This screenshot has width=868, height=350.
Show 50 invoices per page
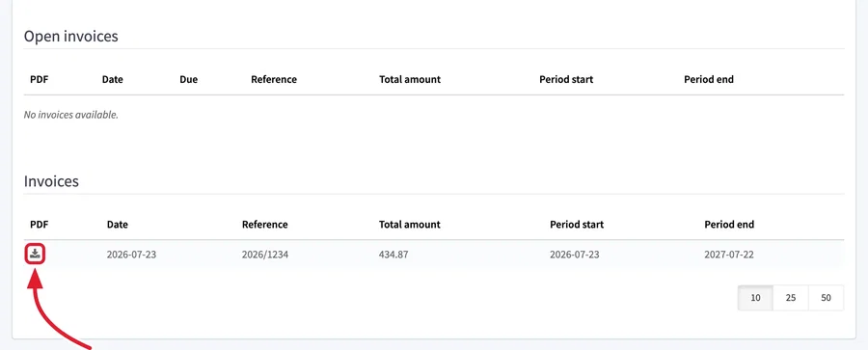(x=826, y=298)
